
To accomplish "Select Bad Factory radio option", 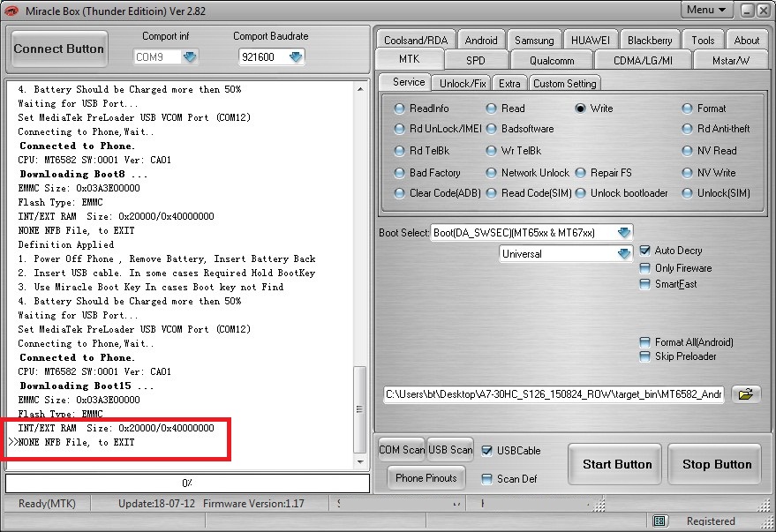I will click(x=399, y=173).
